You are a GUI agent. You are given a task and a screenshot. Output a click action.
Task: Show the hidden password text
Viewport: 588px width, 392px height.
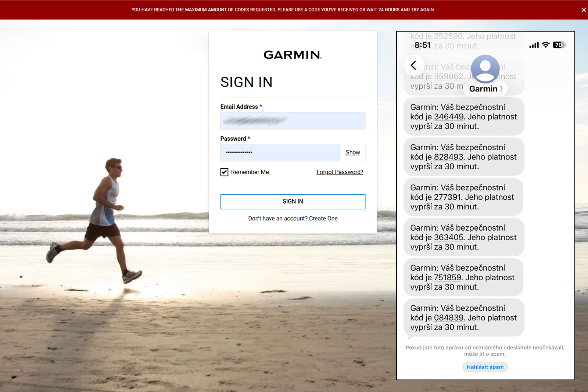click(352, 152)
